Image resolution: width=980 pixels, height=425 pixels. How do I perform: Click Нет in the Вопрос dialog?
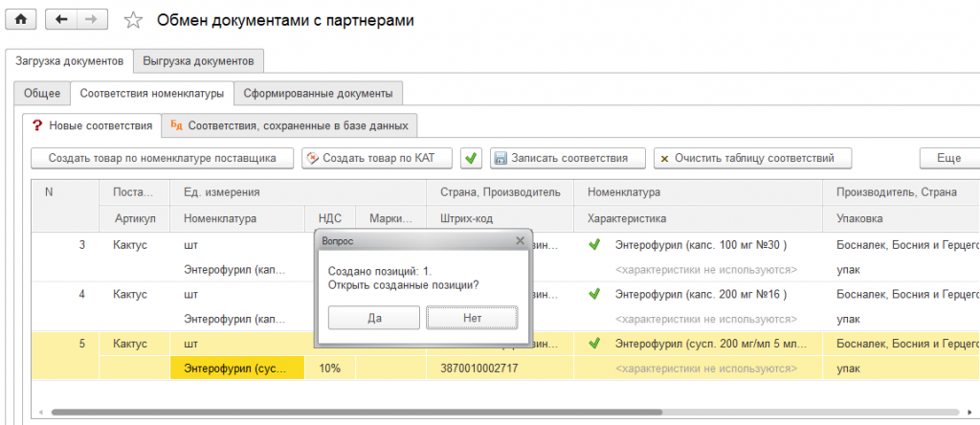click(x=473, y=318)
